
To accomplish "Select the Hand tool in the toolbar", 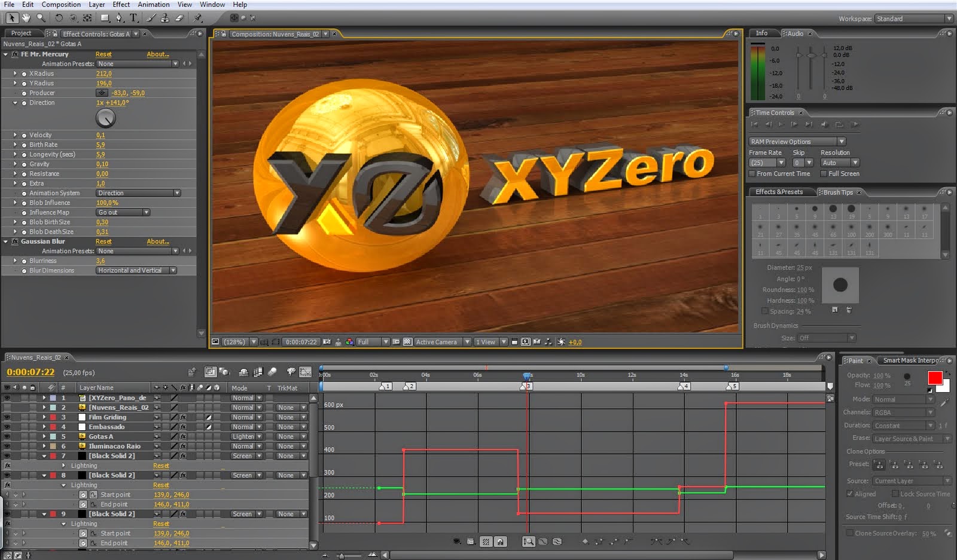I will [x=26, y=17].
